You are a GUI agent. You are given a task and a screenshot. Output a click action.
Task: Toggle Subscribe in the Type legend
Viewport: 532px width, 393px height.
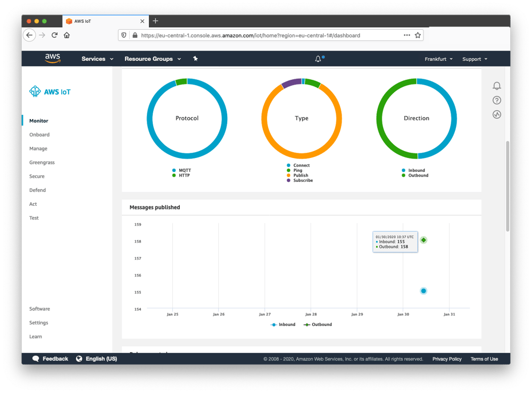(x=300, y=180)
